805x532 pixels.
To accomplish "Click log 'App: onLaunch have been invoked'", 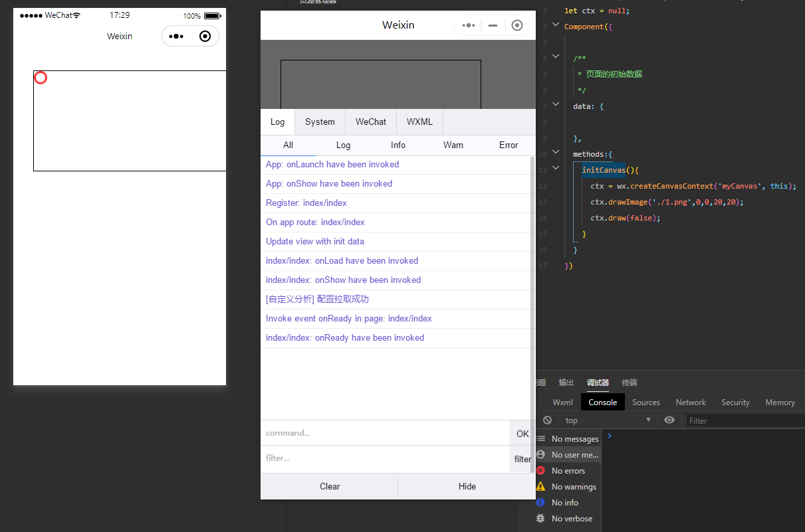I will [395, 164].
